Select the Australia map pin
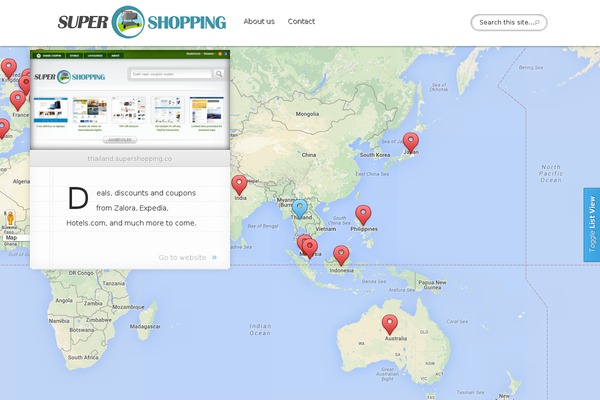 [x=390, y=325]
